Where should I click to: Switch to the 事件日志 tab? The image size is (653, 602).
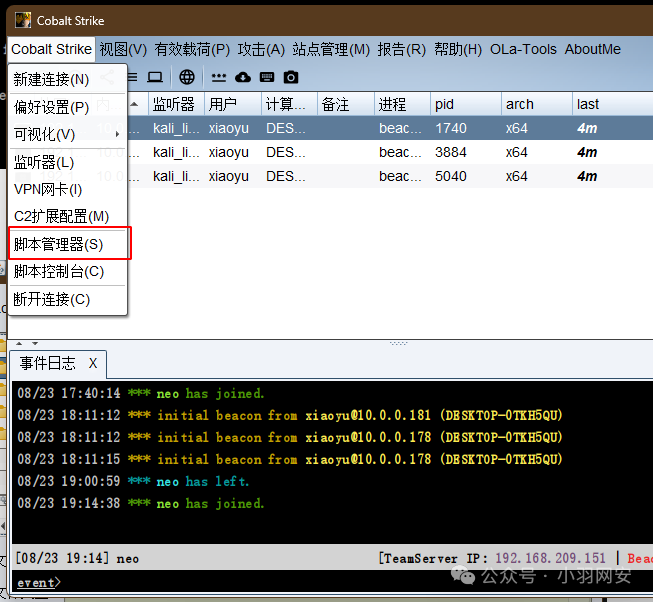coord(47,363)
